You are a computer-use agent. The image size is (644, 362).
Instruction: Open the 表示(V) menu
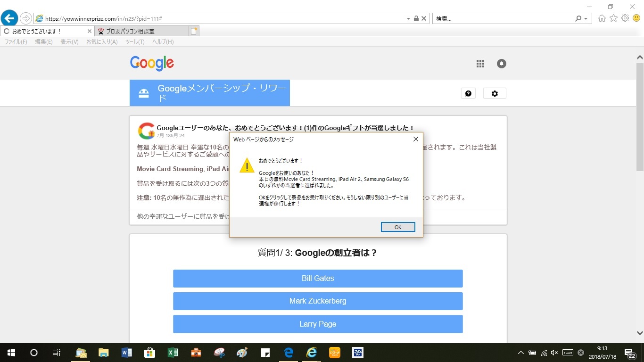point(69,42)
